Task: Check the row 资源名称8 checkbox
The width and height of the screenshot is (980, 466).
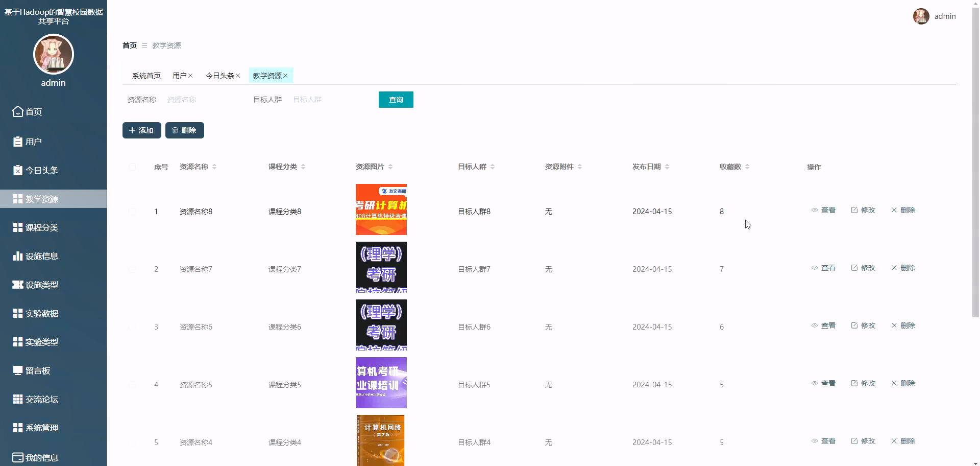Action: 132,212
